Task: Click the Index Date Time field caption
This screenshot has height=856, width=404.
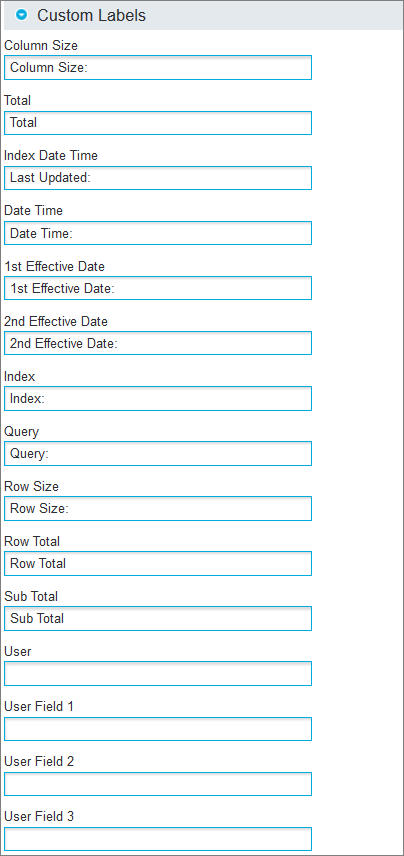Action: point(51,156)
